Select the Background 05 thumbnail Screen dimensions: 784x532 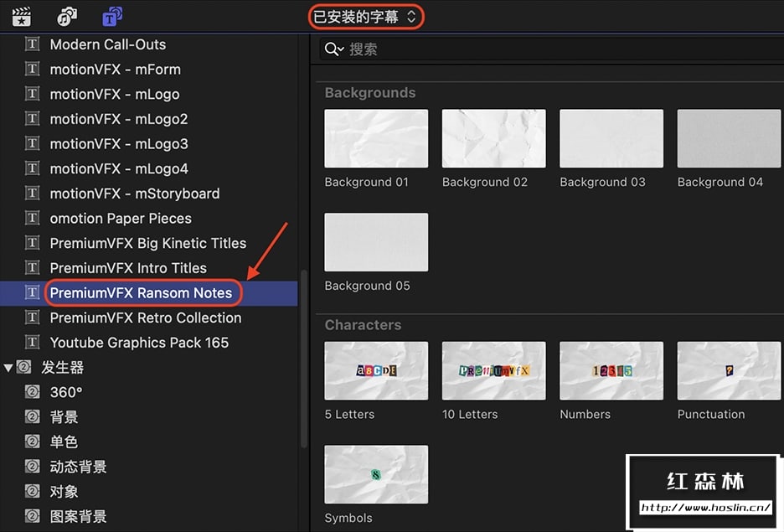point(376,242)
